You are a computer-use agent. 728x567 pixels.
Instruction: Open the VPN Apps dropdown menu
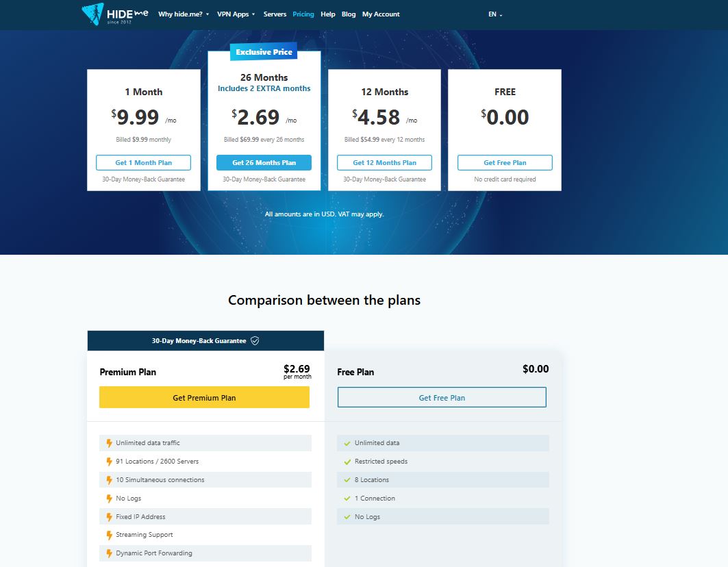tap(236, 14)
